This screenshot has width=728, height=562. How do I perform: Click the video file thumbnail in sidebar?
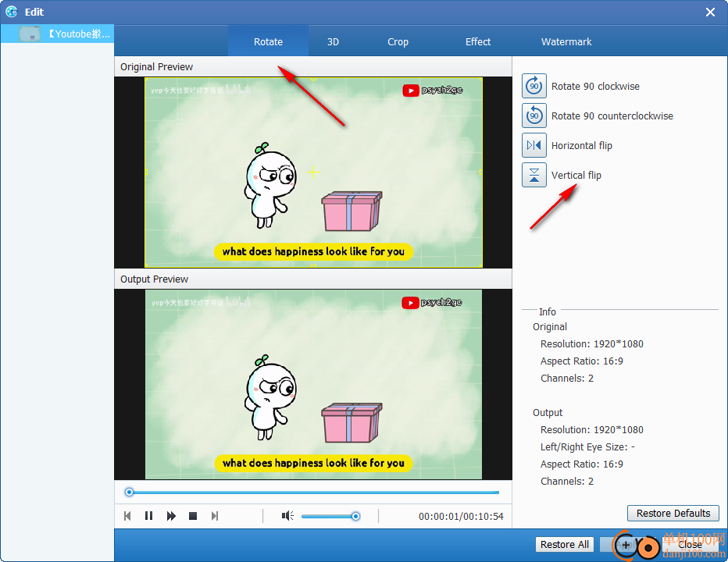29,34
